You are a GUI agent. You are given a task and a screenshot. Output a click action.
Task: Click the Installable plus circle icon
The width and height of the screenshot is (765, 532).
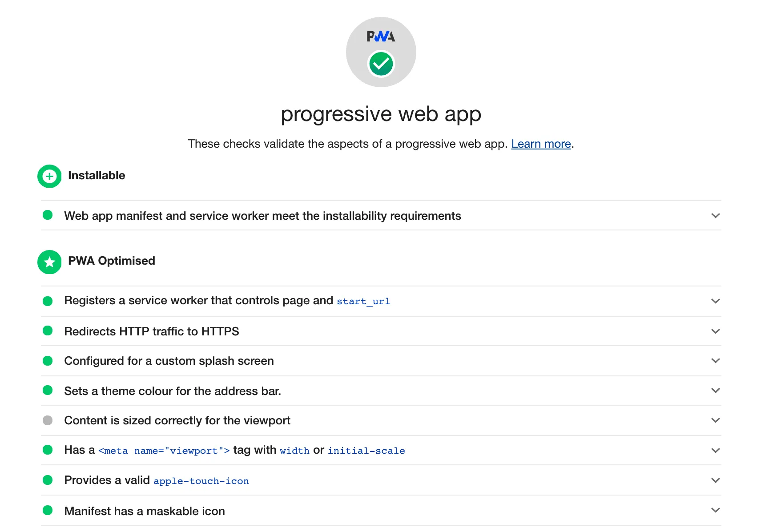pyautogui.click(x=49, y=176)
